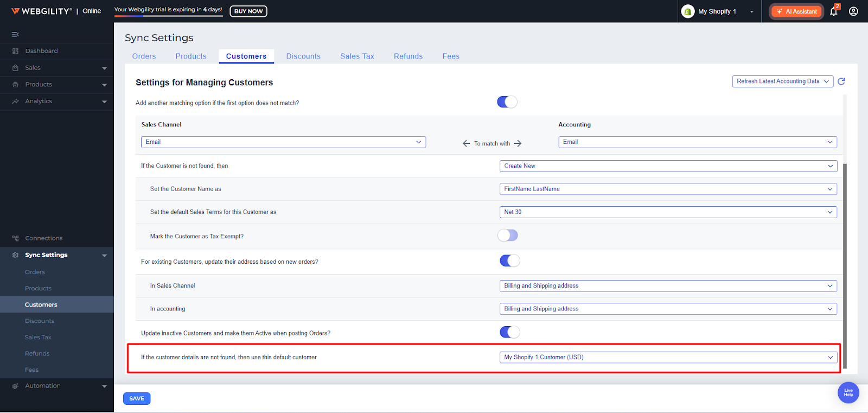Open the user account profile icon
Viewport: 868px width, 413px height.
click(853, 11)
